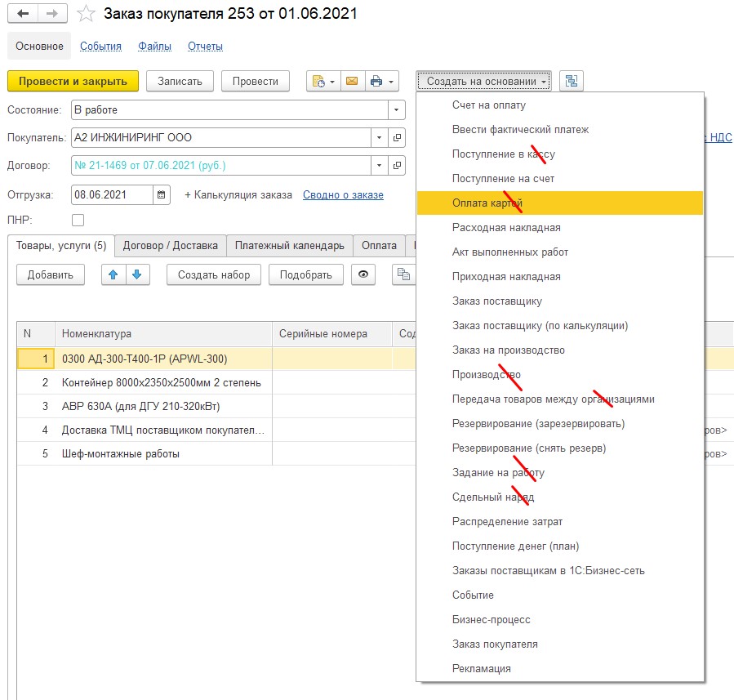Open the Договор dropdown list
The image size is (734, 700).
click(379, 166)
